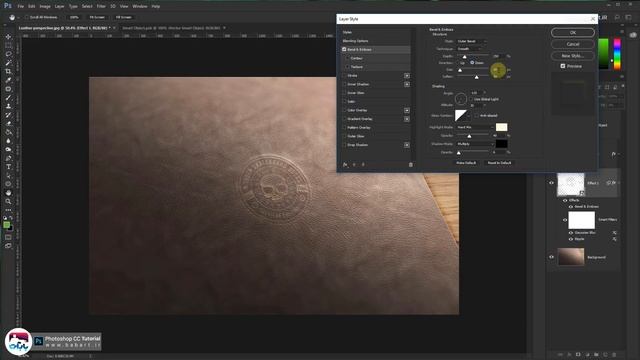This screenshot has height=360, width=640.
Task: Hide Bevel & Emboss effect in Layers panel
Action: tap(571, 207)
